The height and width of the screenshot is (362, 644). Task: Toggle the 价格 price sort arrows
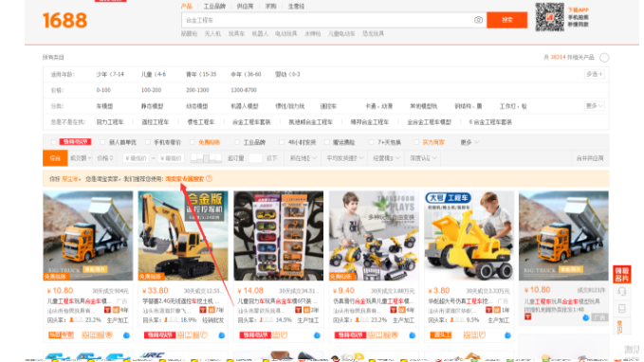point(105,158)
